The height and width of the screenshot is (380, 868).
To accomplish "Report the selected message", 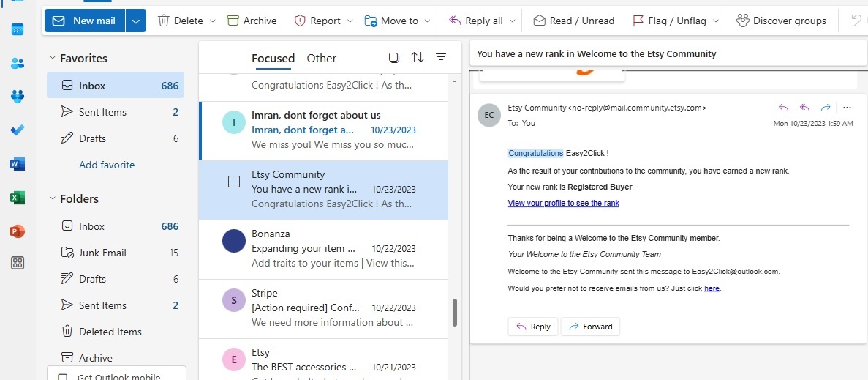I will (317, 21).
